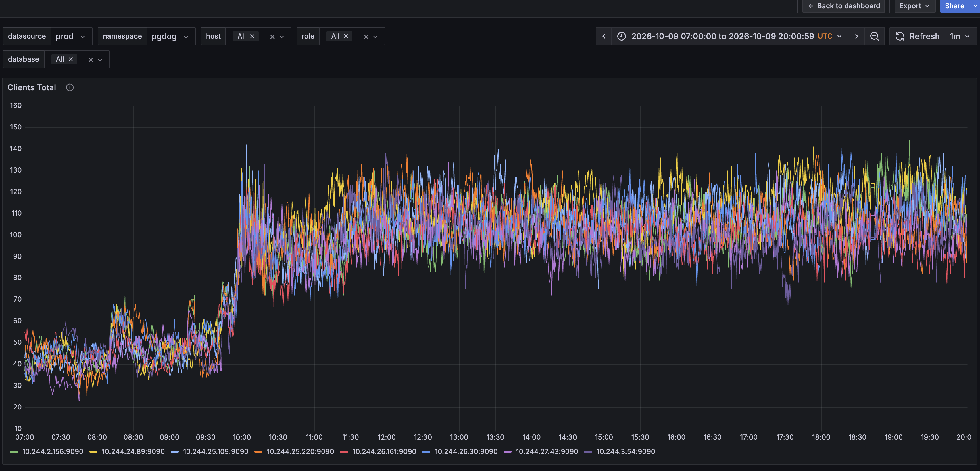Remove the All tag in database filter
980x471 pixels.
tap(70, 60)
